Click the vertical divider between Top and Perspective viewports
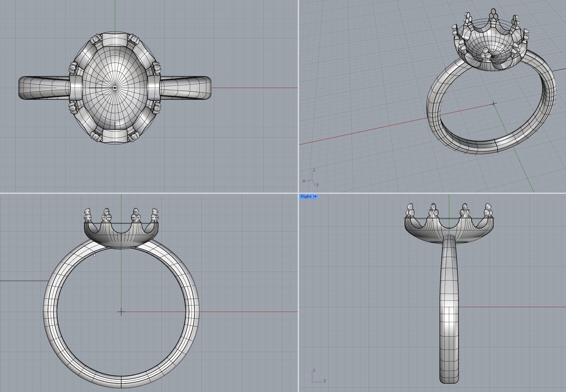This screenshot has width=566, height=392. coord(298,96)
